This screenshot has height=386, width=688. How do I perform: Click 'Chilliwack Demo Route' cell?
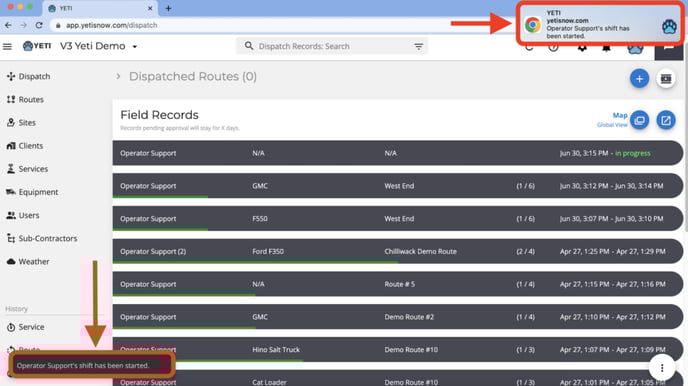coord(420,251)
